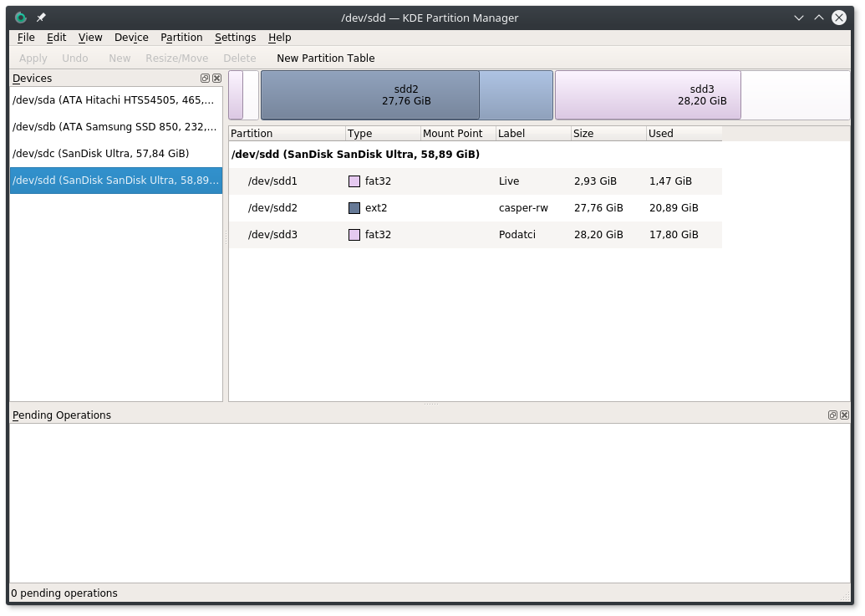The image size is (865, 616).
Task: Open the Device menu
Action: pyautogui.click(x=131, y=38)
